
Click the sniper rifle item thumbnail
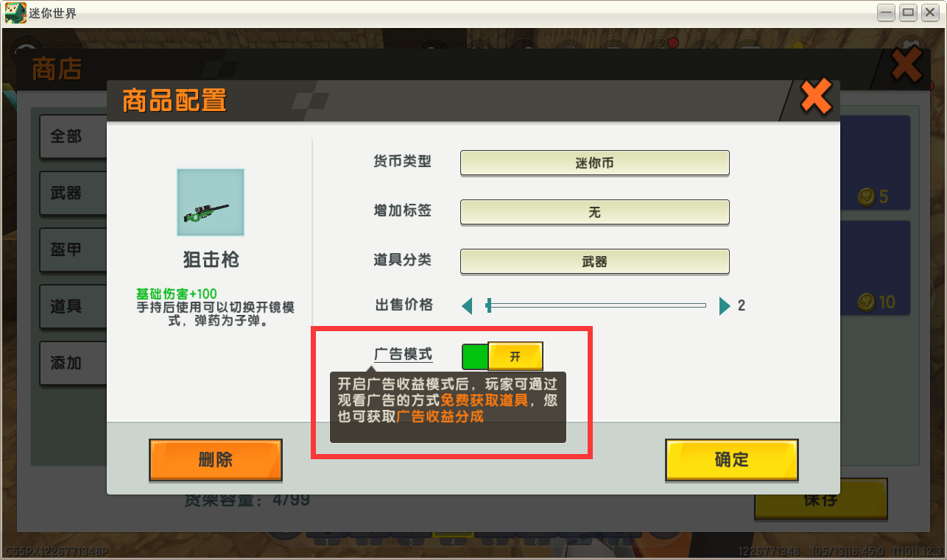coord(211,202)
